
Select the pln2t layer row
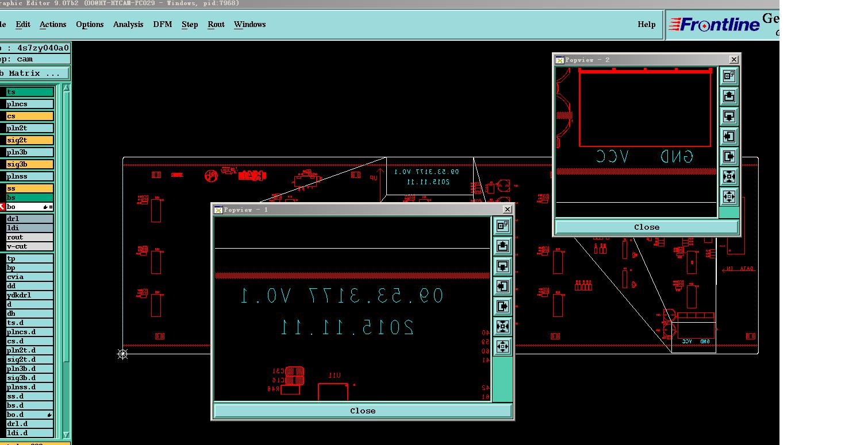click(29, 128)
